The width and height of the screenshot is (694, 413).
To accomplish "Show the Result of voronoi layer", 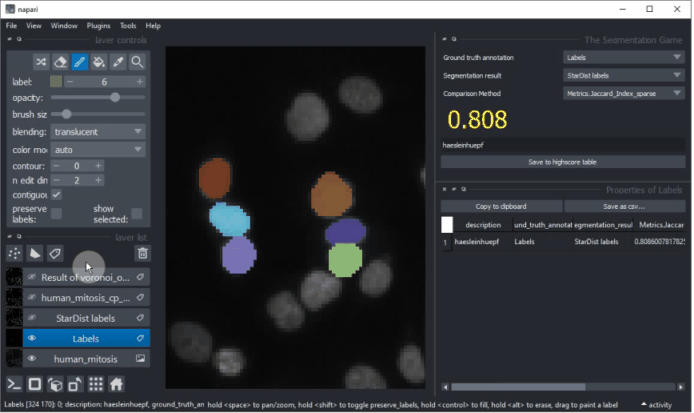I will click(31, 277).
